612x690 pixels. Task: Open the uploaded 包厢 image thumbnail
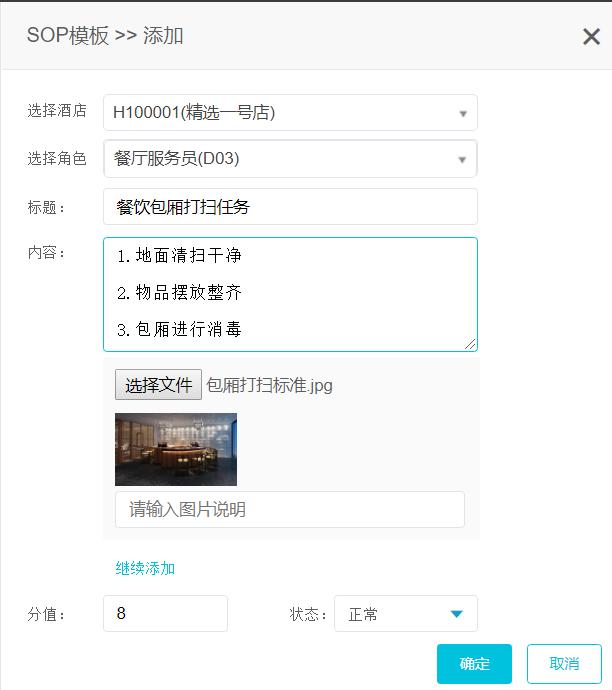pyautogui.click(x=176, y=449)
